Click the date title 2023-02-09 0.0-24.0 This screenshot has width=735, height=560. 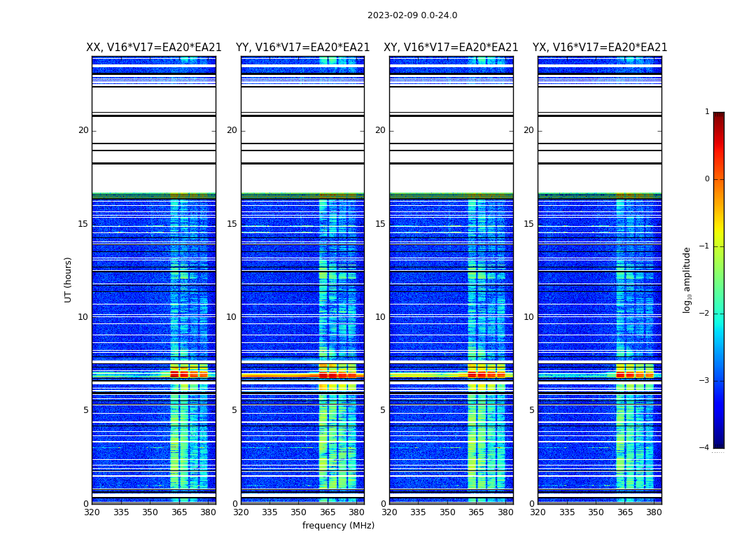[x=412, y=15]
